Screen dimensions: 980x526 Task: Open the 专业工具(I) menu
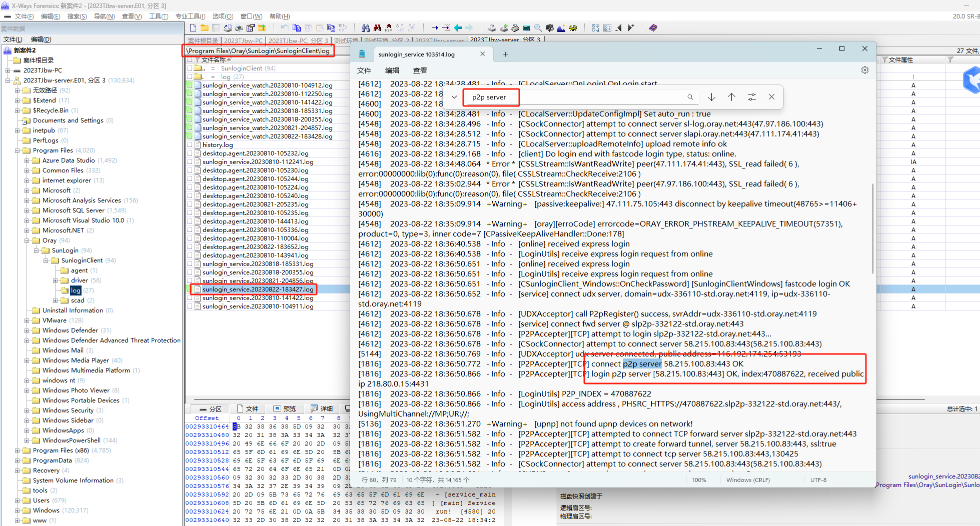pos(190,16)
